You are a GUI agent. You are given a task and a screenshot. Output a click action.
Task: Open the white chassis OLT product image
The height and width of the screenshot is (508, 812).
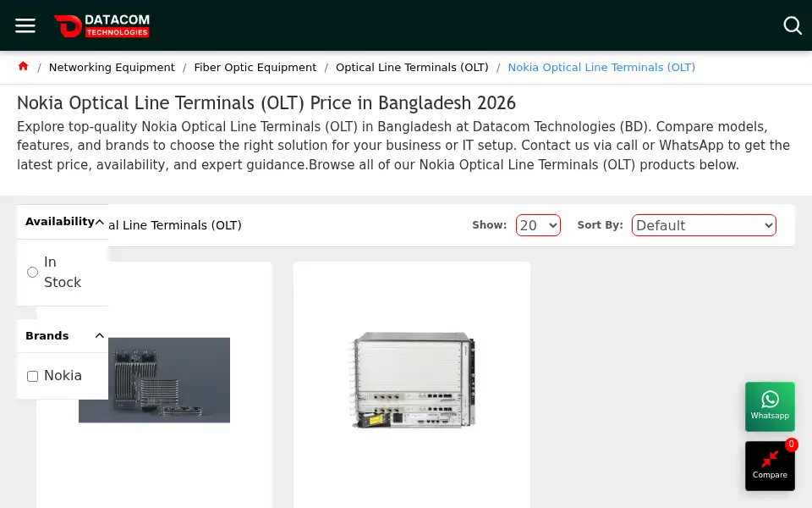(412, 380)
